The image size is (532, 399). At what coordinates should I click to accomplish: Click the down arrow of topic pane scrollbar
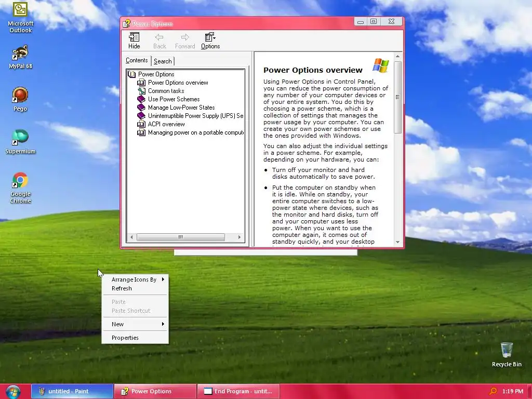coord(397,242)
